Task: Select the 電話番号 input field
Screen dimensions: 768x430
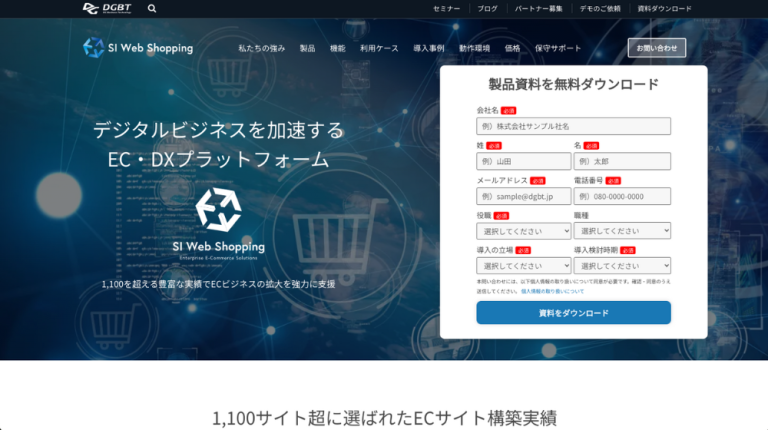Action: [x=621, y=196]
